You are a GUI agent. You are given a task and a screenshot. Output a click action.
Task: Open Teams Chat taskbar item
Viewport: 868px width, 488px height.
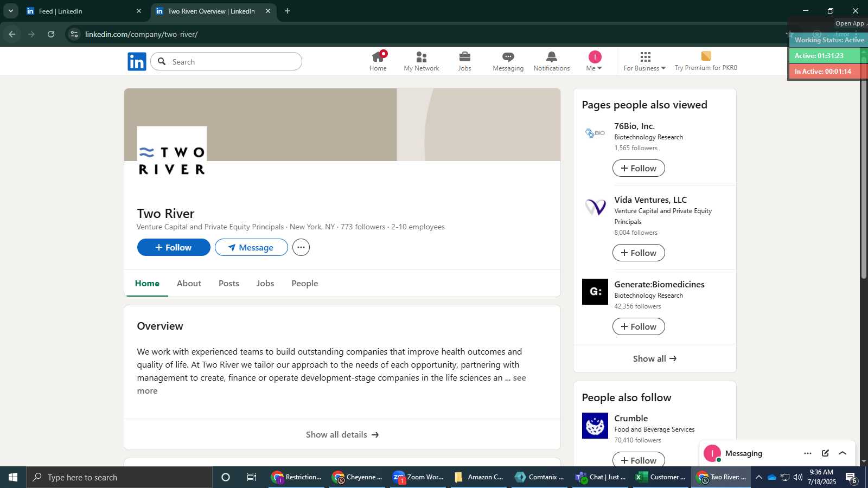pyautogui.click(x=600, y=477)
